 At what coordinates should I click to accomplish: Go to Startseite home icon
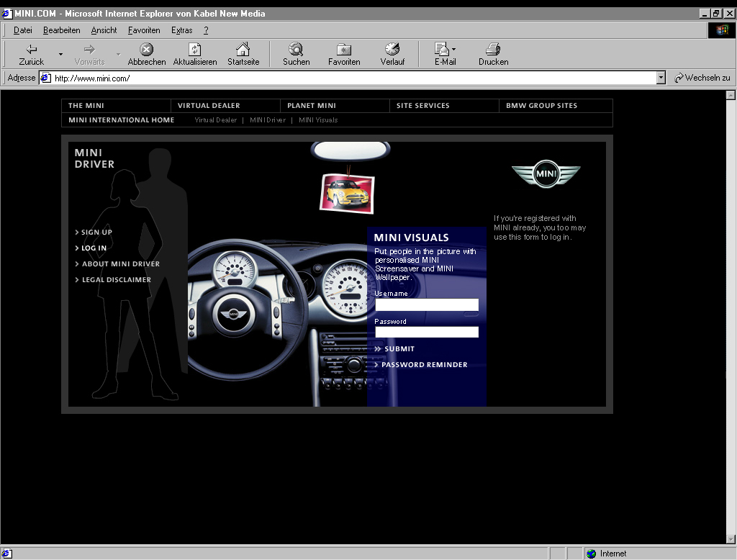point(243,50)
